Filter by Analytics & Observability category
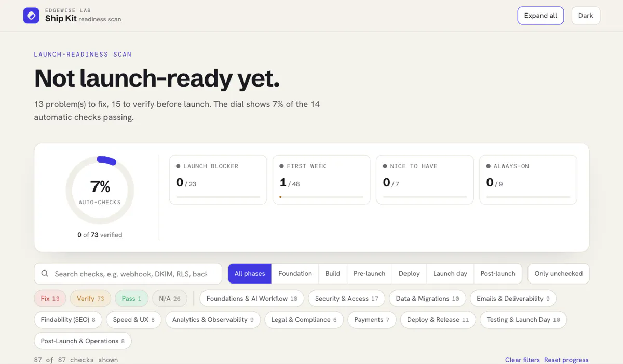This screenshot has width=623, height=364. (x=213, y=320)
